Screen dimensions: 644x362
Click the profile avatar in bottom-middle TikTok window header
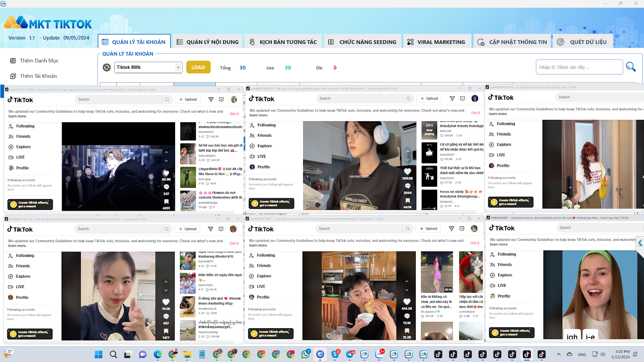click(474, 228)
